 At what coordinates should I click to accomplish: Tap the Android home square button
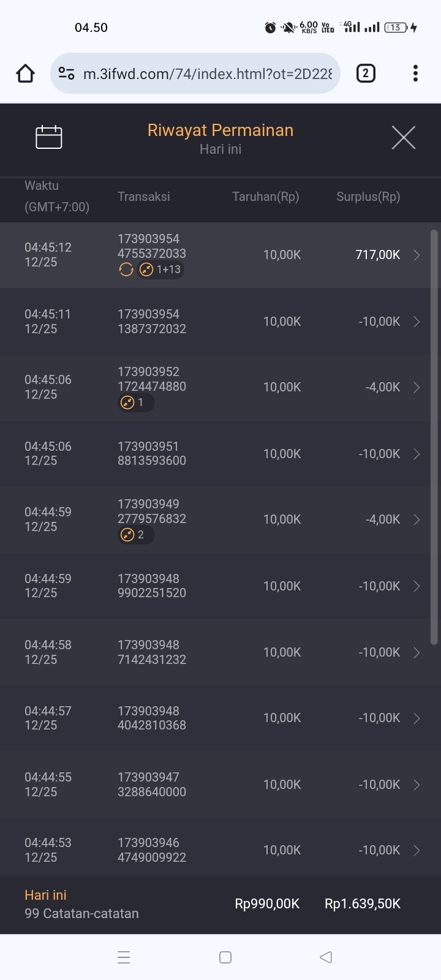pyautogui.click(x=225, y=957)
